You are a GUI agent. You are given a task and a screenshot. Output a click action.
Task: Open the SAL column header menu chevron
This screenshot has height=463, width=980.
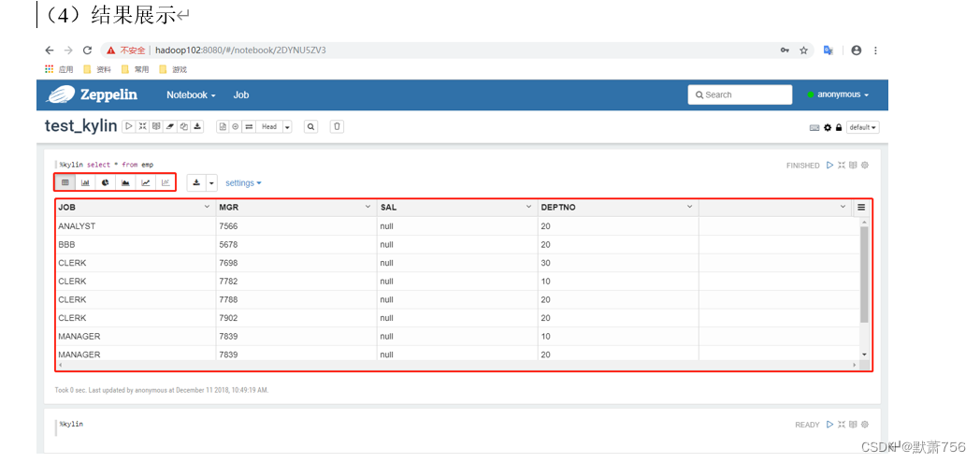coord(528,207)
